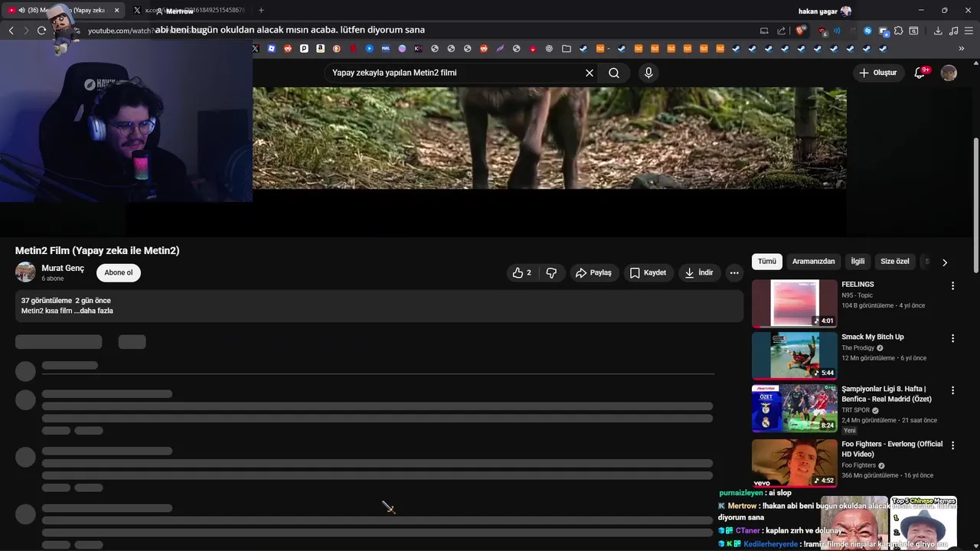Screen dimensions: 980x551
Task: Open the DuckDuckGo bookmark icon
Action: (336, 48)
